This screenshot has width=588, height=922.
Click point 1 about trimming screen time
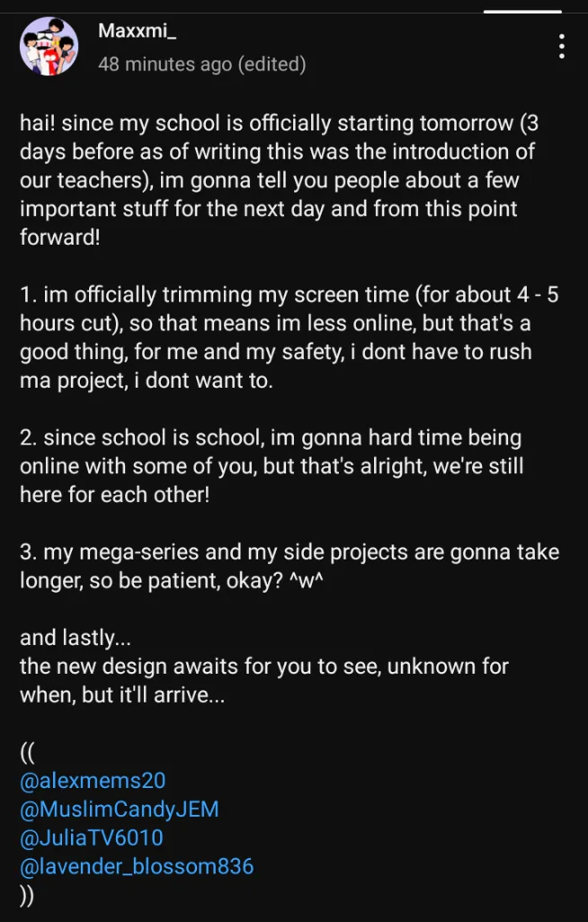coord(289,337)
